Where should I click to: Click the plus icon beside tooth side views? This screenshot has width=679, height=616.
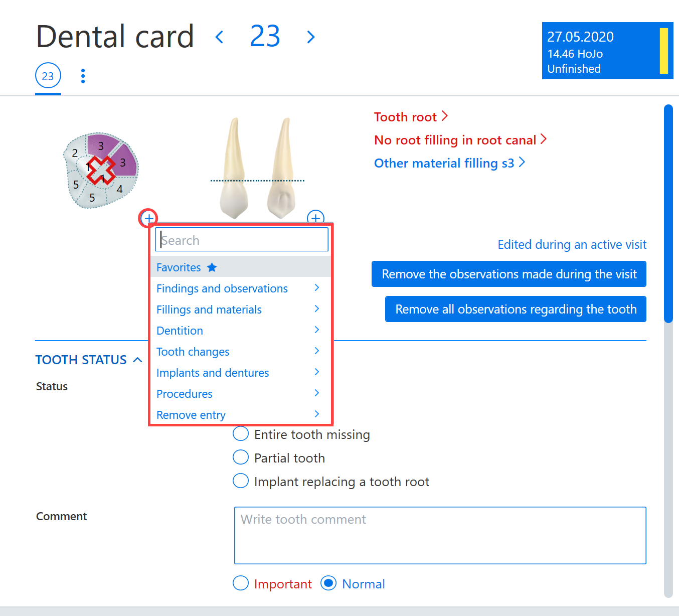point(315,218)
